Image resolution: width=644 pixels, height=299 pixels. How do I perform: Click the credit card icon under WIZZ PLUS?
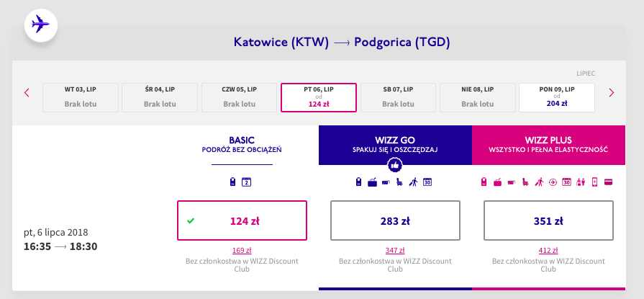(x=608, y=182)
